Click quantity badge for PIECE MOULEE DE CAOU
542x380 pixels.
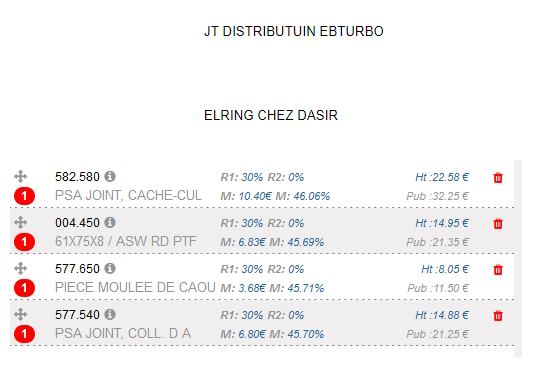[24, 288]
